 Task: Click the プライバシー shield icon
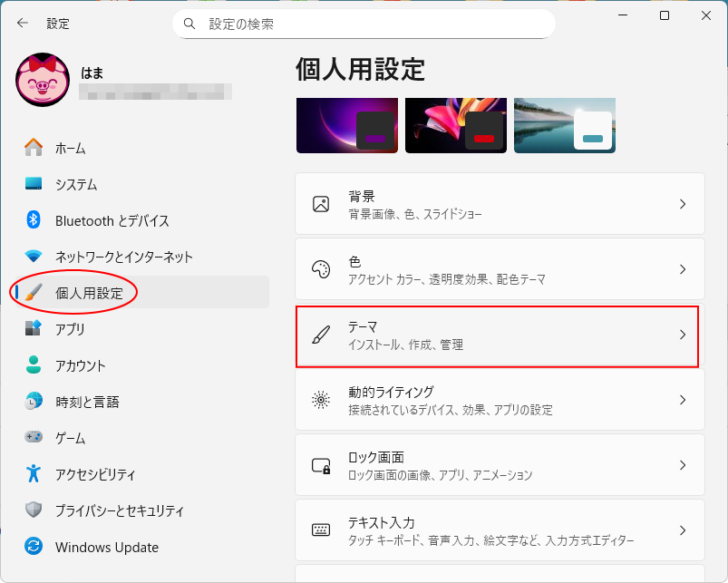click(33, 510)
